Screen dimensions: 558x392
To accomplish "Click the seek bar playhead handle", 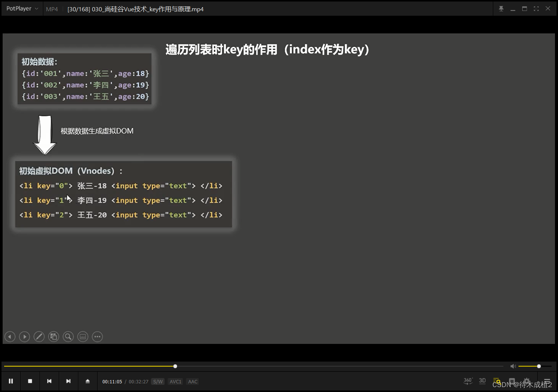I will 175,366.
